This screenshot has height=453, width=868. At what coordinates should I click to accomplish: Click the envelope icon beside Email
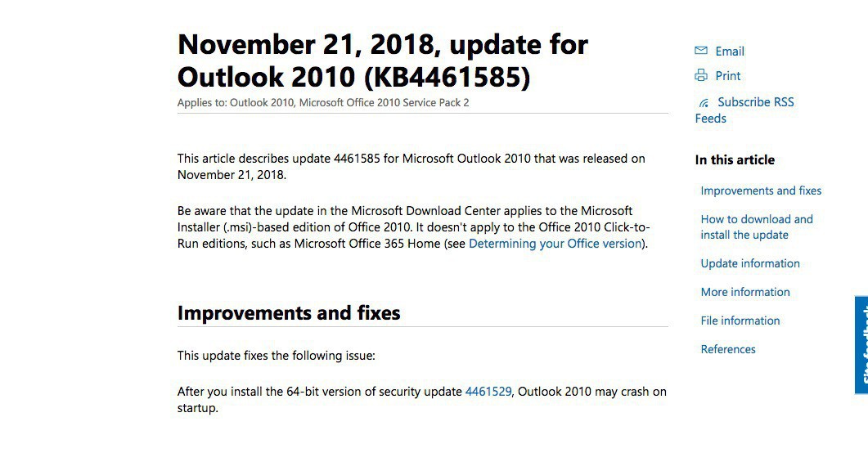701,51
